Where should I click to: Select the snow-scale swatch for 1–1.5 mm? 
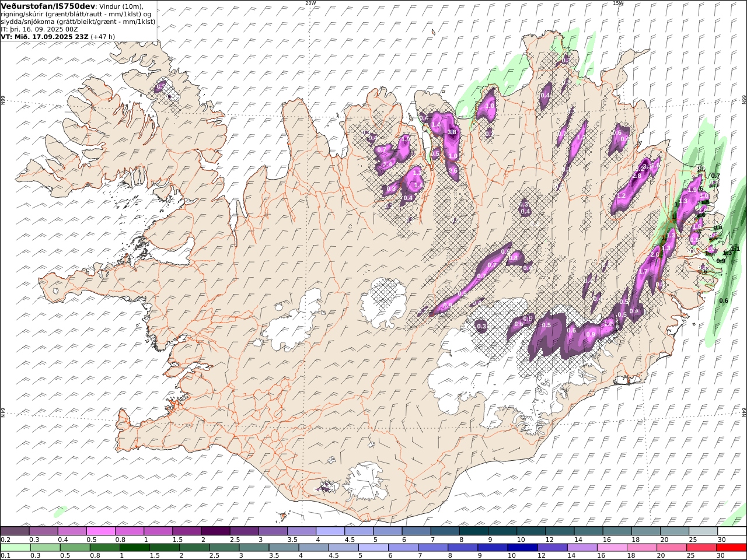tap(158, 531)
